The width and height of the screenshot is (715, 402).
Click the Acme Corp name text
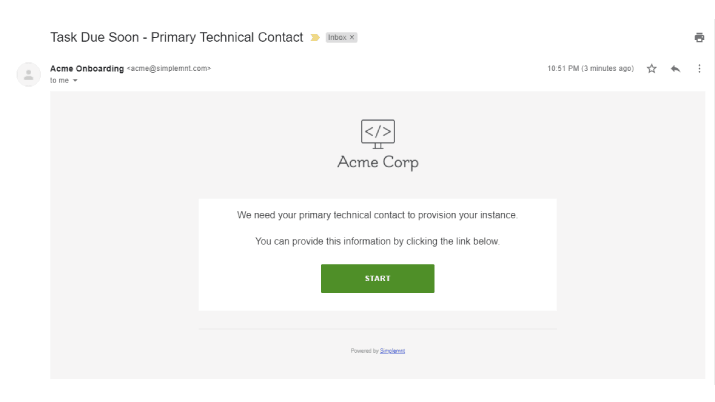tap(378, 163)
